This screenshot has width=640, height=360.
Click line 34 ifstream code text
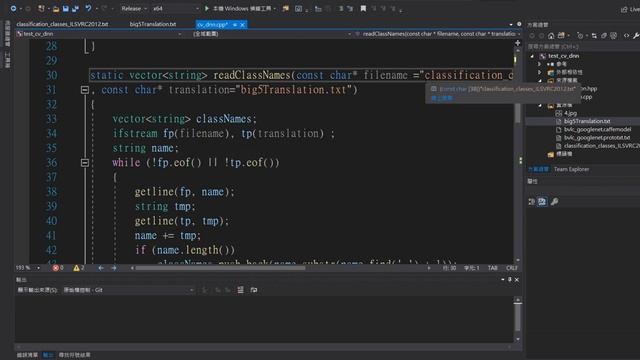tap(223, 133)
